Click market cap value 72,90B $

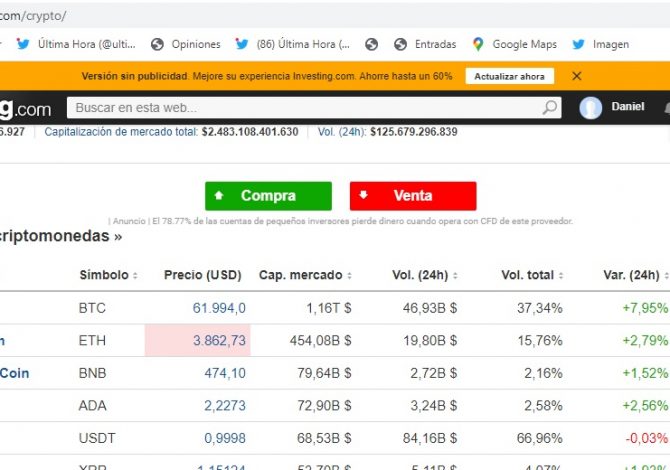pyautogui.click(x=324, y=405)
